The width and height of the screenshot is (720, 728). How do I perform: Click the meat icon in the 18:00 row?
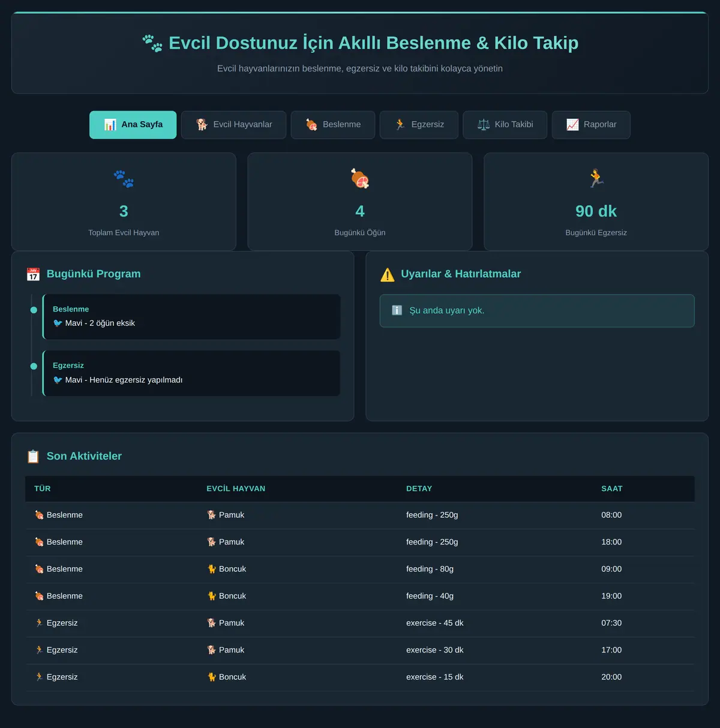39,542
